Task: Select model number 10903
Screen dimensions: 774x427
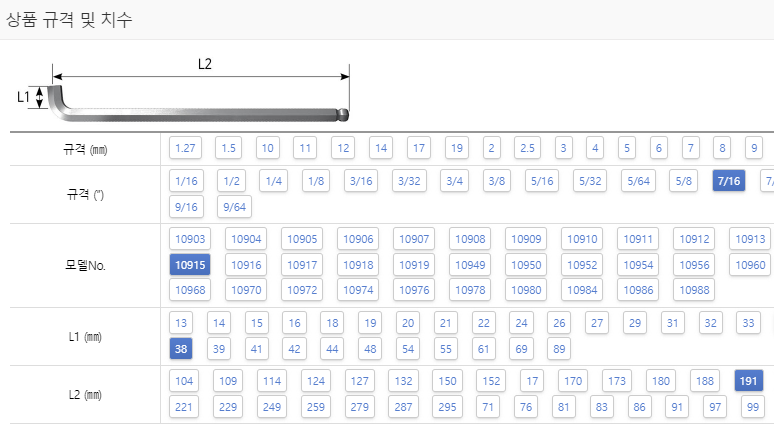Action: click(x=190, y=239)
